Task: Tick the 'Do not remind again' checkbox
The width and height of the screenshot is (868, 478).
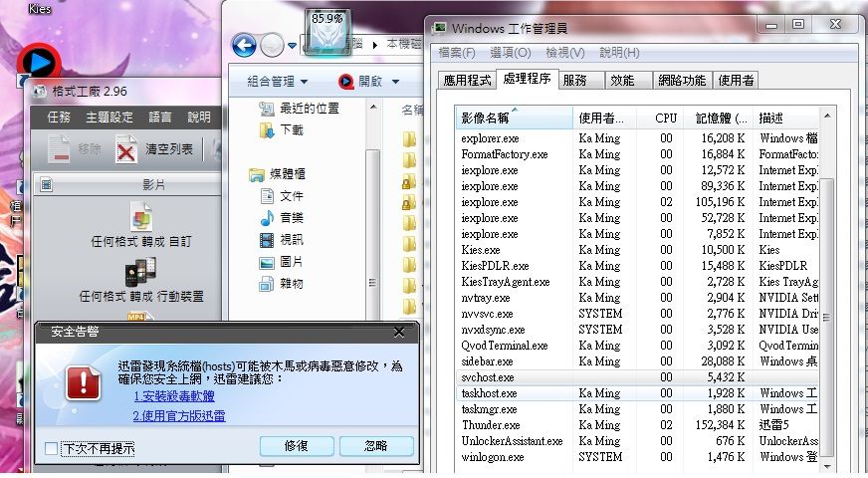Action: [x=51, y=449]
